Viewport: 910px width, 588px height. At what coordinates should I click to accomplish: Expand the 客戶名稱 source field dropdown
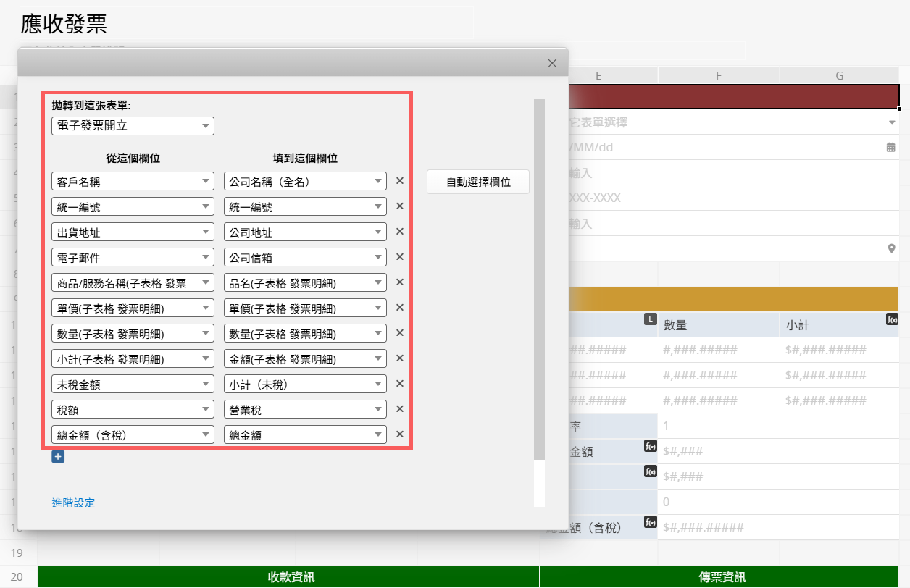pos(133,182)
